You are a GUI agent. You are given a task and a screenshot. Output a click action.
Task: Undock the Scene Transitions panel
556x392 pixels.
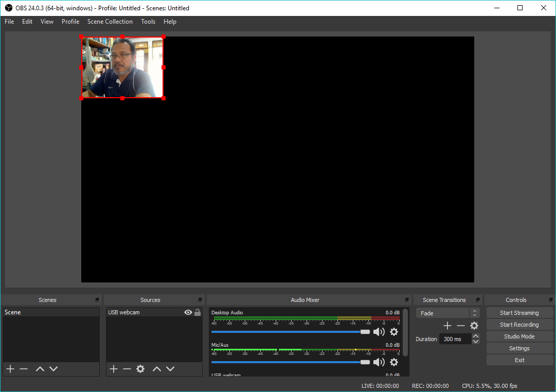[x=478, y=300]
